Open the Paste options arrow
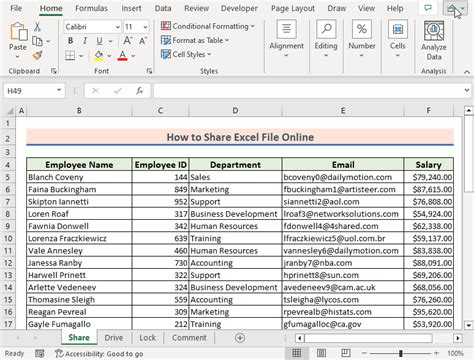474x360 pixels. click(x=18, y=56)
